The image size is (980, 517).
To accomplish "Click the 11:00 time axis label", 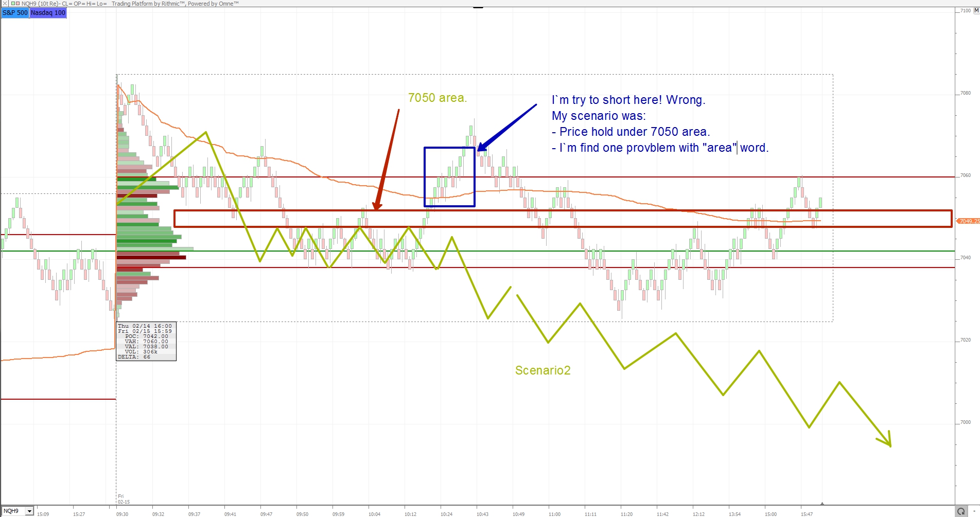I will point(554,514).
